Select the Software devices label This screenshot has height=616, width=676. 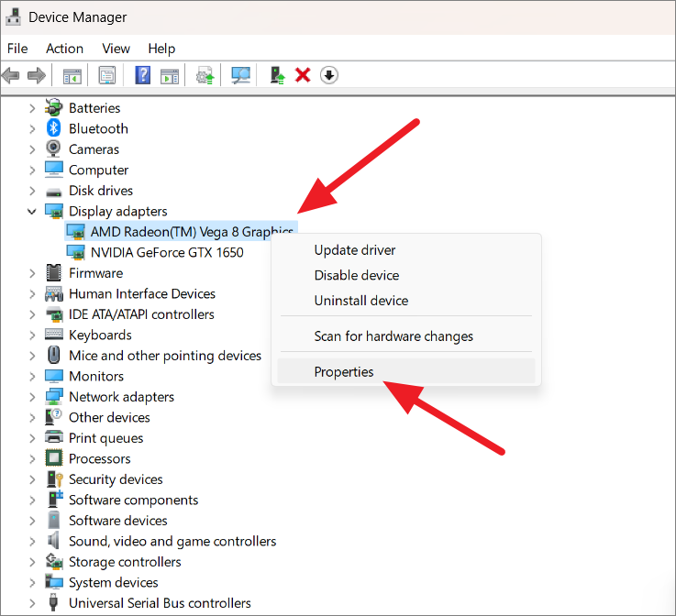[118, 521]
